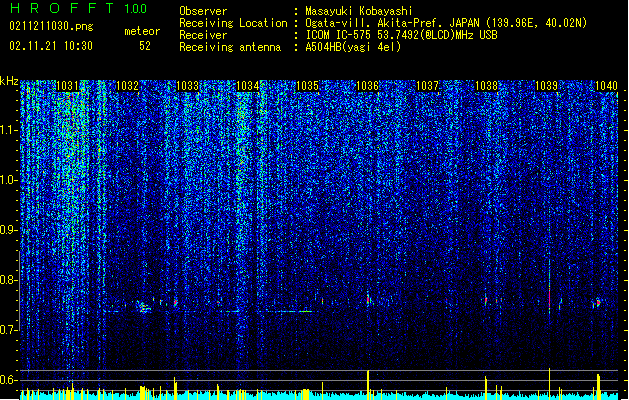
Task: Click the kHz axis unit label
Action: [x=9, y=81]
